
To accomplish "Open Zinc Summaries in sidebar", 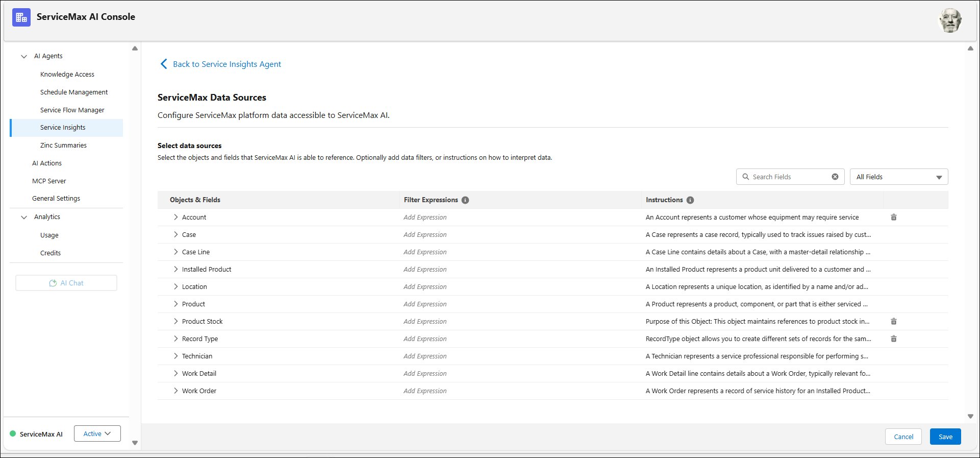I will [x=63, y=146].
